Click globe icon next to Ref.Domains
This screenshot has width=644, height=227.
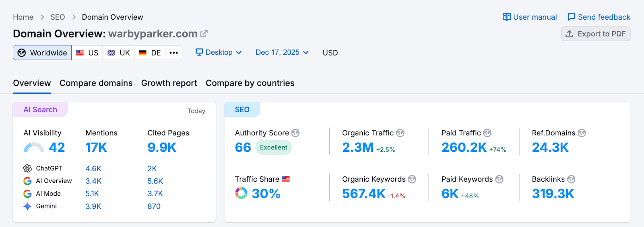pos(582,133)
